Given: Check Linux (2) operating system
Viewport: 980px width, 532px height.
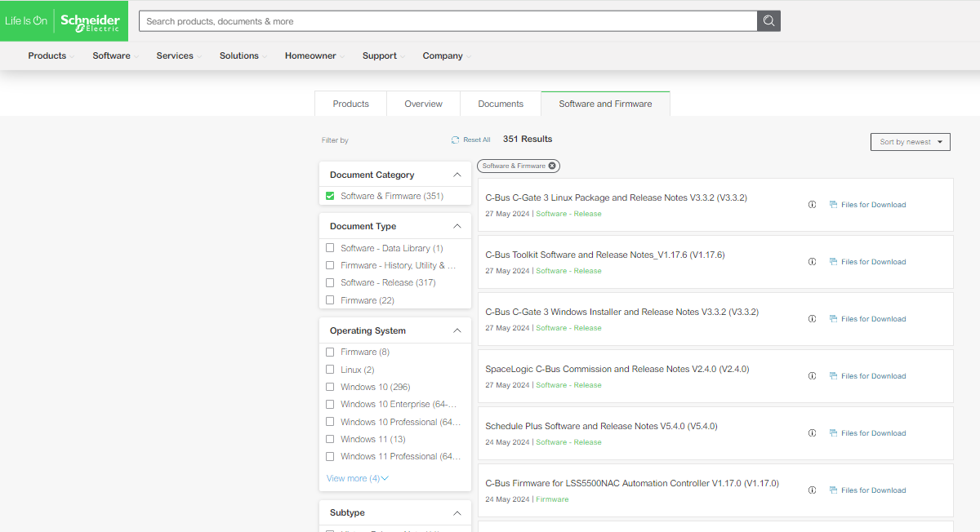Looking at the screenshot, I should 330,370.
